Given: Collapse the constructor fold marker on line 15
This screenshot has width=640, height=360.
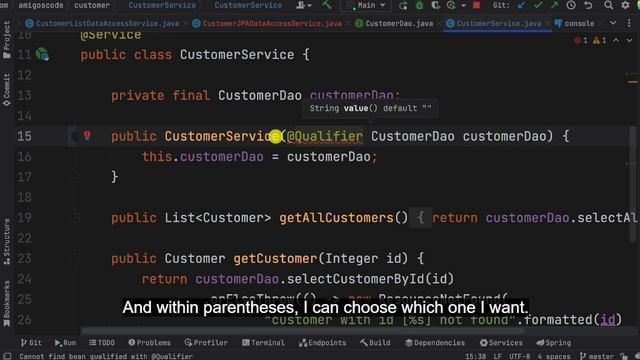Looking at the screenshot, I should (x=75, y=136).
